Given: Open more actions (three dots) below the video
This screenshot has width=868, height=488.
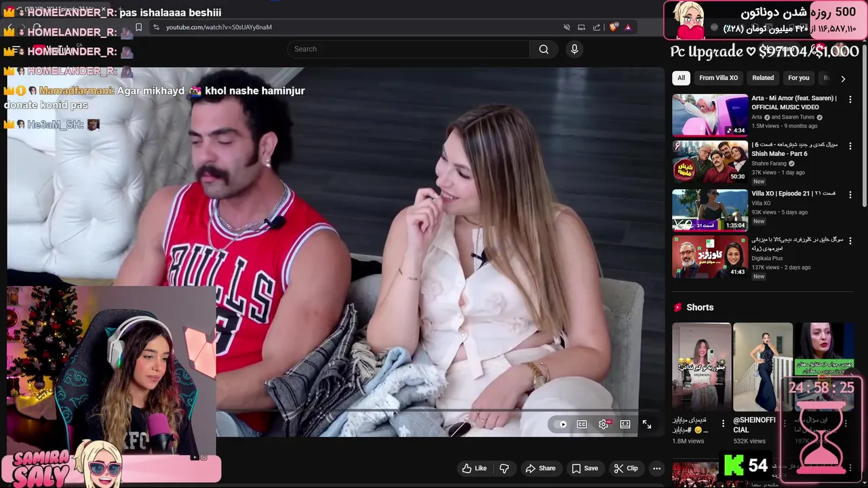Looking at the screenshot, I should [x=656, y=468].
